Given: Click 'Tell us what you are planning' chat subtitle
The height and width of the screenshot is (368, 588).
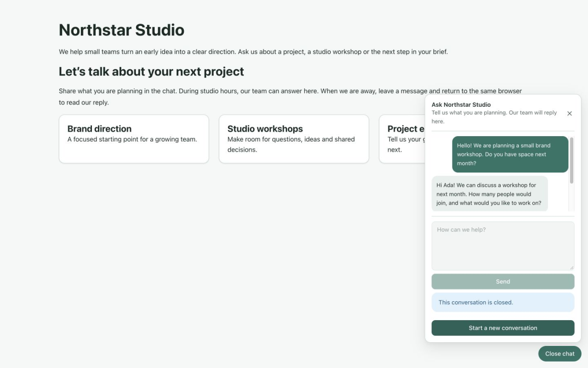Looking at the screenshot, I should 494,117.
